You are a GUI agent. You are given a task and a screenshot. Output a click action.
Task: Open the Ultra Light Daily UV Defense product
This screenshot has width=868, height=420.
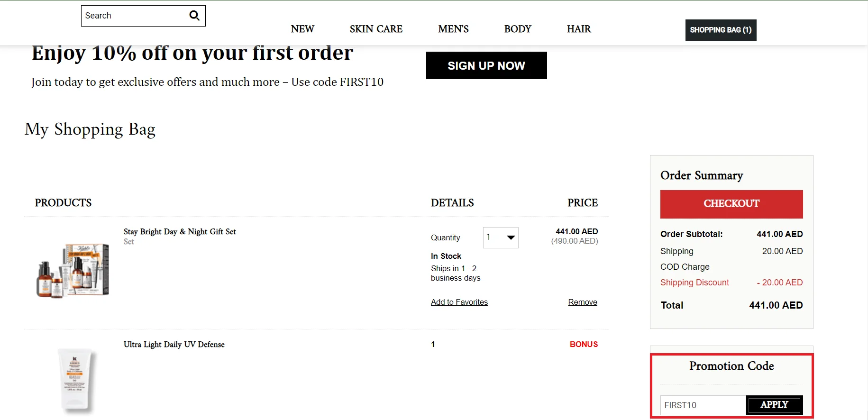click(x=174, y=344)
